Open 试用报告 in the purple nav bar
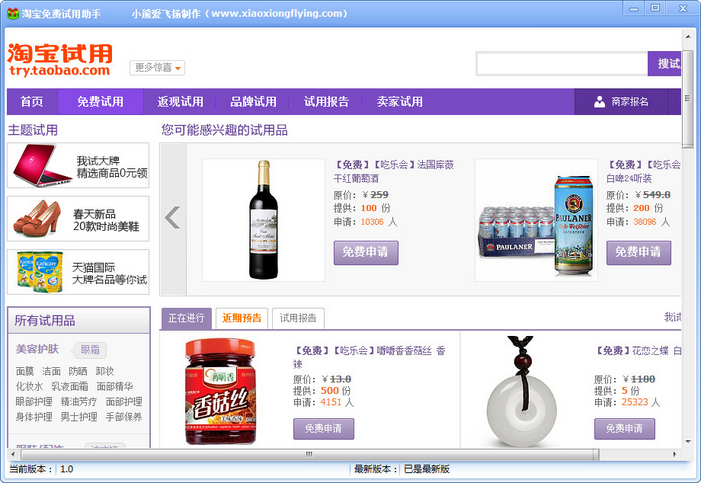The width and height of the screenshot is (701, 483). coord(326,102)
